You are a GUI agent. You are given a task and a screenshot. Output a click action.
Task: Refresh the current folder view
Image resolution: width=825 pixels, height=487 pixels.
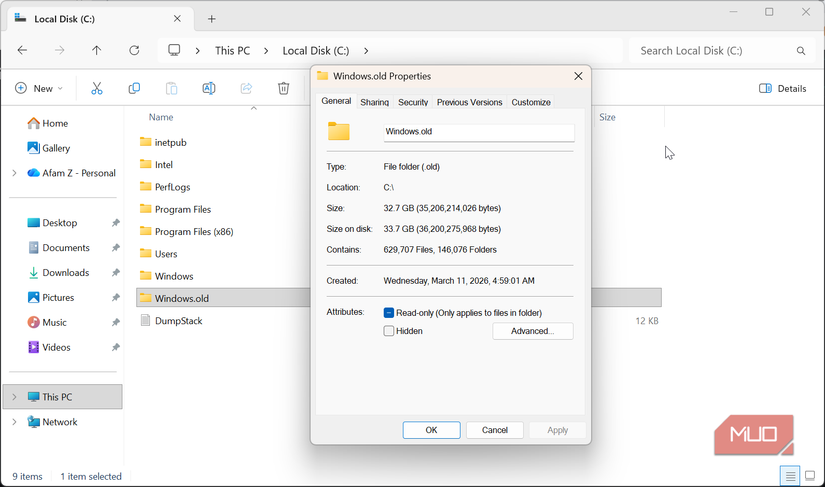[x=134, y=50]
